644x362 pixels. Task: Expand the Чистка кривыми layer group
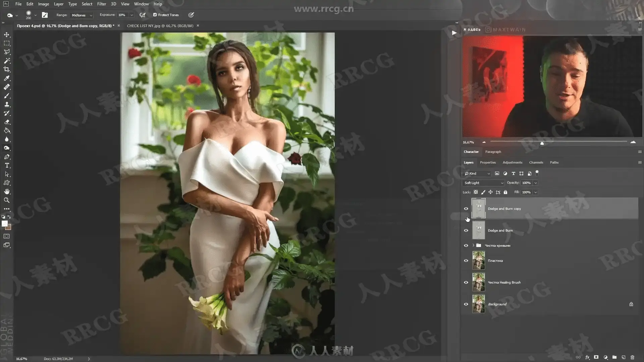(473, 246)
